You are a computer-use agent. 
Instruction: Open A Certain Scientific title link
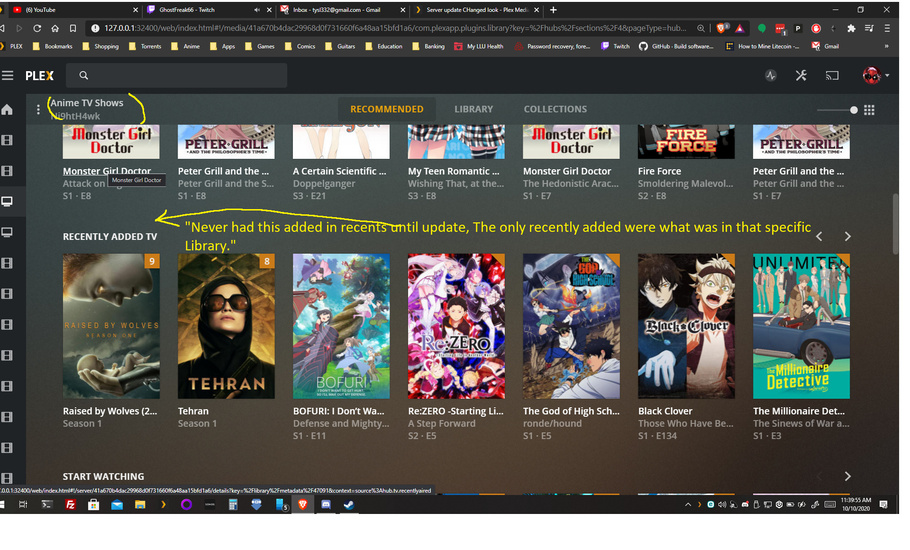340,171
